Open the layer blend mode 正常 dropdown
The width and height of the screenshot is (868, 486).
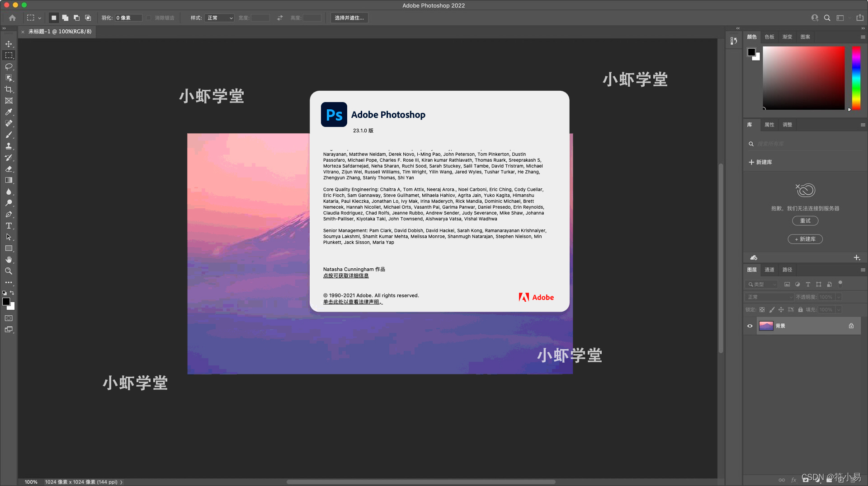pos(769,297)
